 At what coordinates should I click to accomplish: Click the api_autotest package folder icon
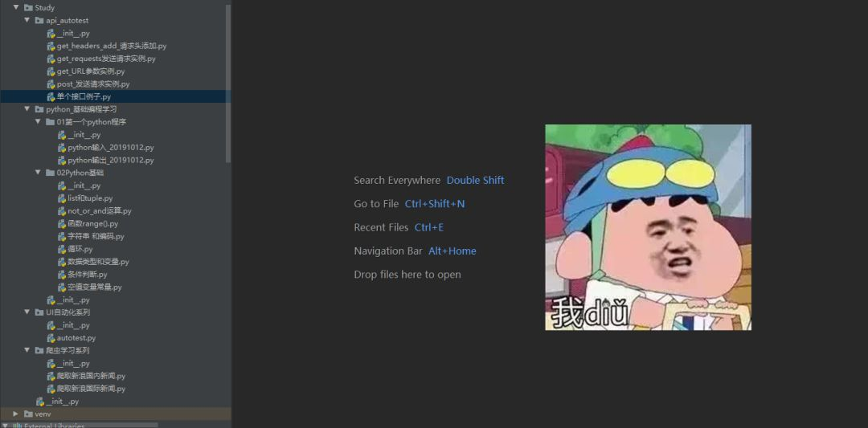(39, 20)
